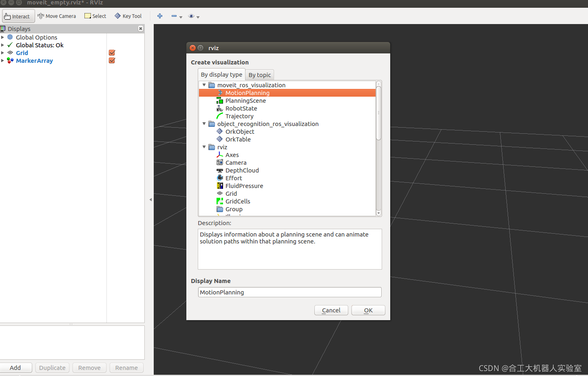Click the Global Status checkmark icon

coord(10,45)
